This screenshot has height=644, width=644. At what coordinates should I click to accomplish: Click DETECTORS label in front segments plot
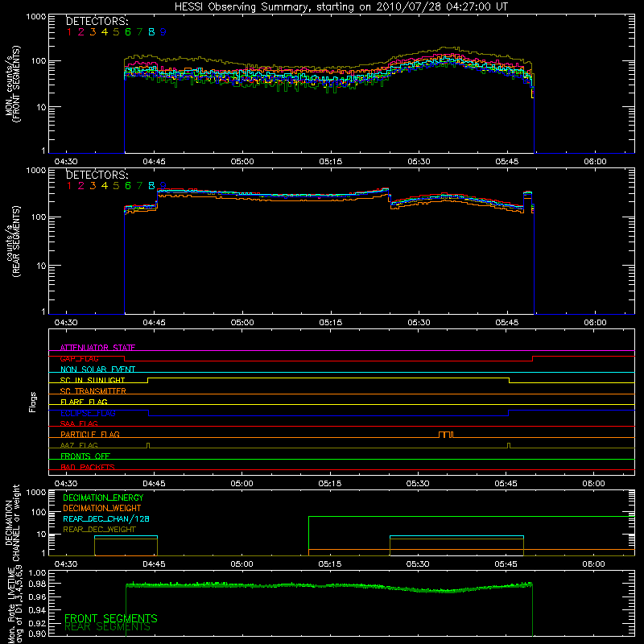point(97,21)
